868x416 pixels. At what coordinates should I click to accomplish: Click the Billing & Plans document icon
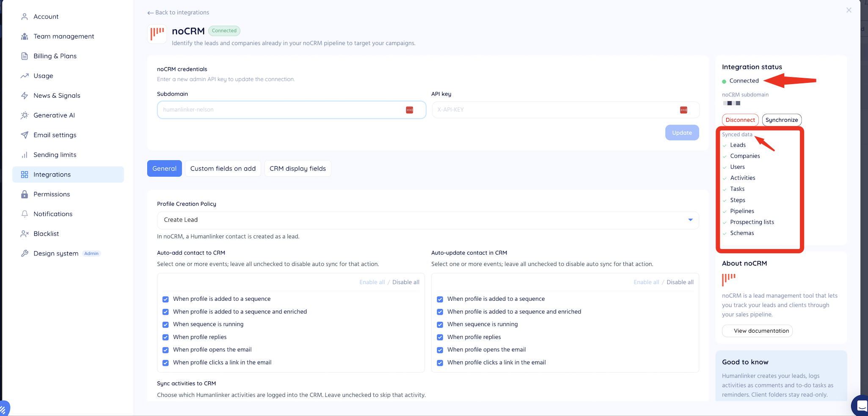pos(25,56)
